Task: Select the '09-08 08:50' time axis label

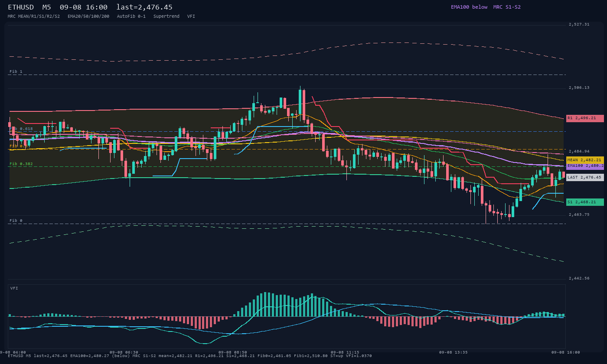Action: pyautogui.click(x=233, y=352)
